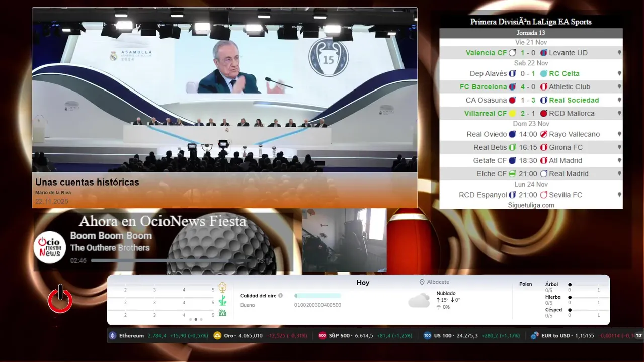
Task: Click the last carousel dot in weather widget
Action: pos(201,319)
